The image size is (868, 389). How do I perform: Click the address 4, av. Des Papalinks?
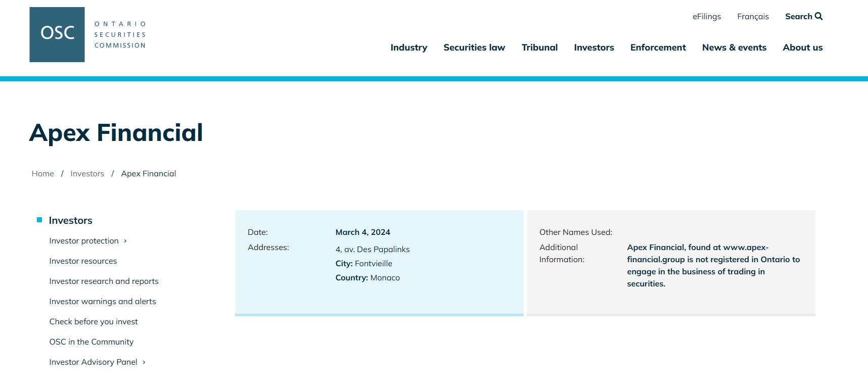click(373, 250)
